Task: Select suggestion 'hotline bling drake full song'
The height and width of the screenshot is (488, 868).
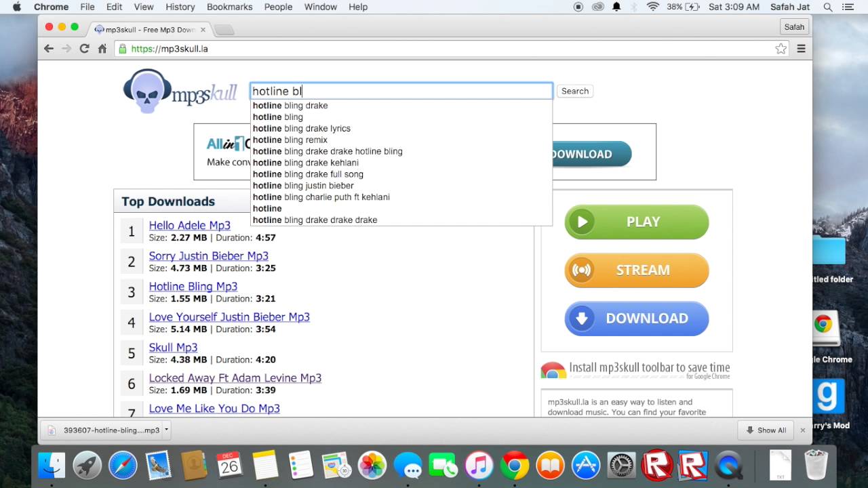Action: pos(308,174)
